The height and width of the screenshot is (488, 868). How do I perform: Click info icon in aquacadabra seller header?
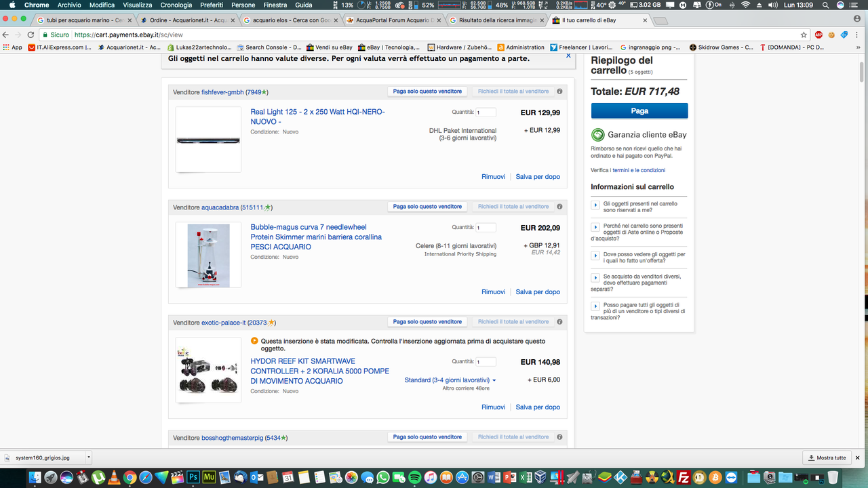pyautogui.click(x=559, y=207)
